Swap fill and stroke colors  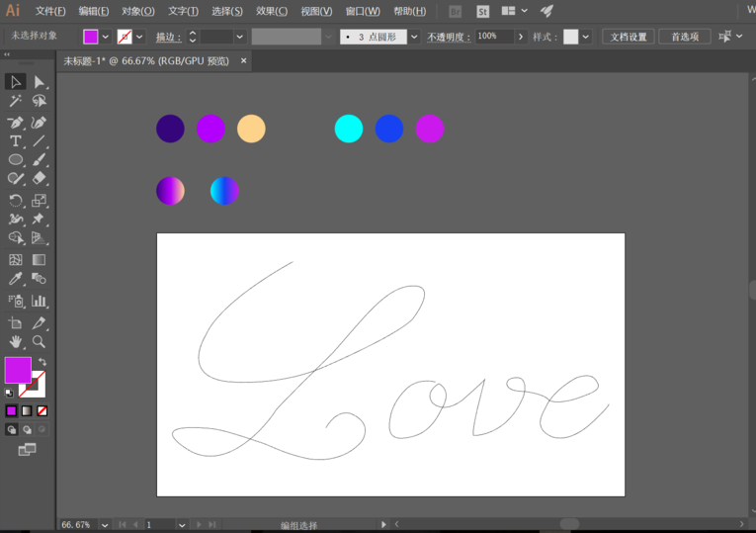[x=42, y=362]
